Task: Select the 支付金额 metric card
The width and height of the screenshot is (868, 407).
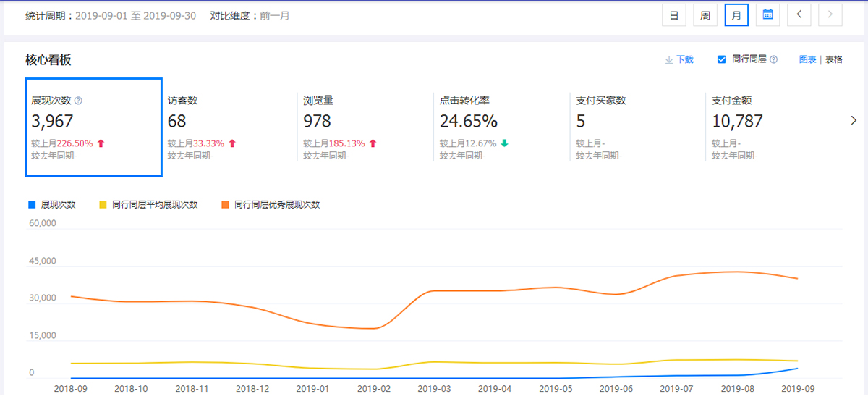Action: tap(773, 127)
